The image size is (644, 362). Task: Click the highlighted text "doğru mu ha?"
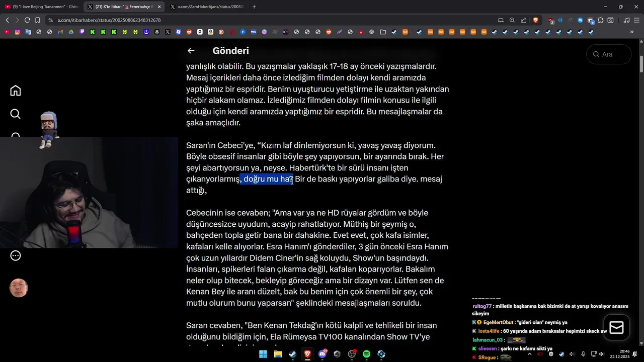pos(267,179)
